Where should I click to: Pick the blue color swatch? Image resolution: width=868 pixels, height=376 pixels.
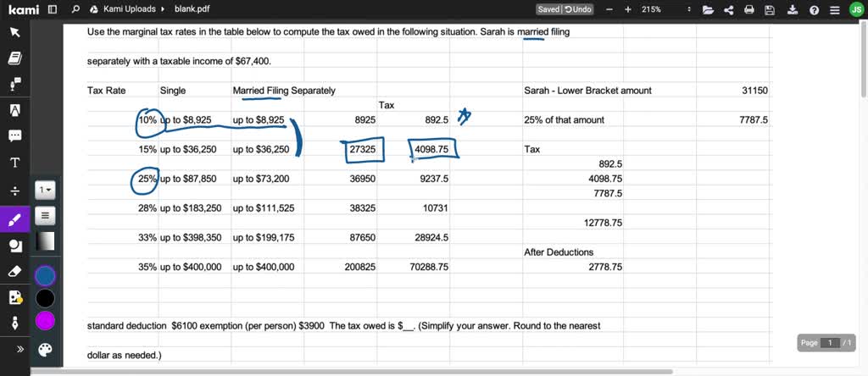click(x=45, y=275)
